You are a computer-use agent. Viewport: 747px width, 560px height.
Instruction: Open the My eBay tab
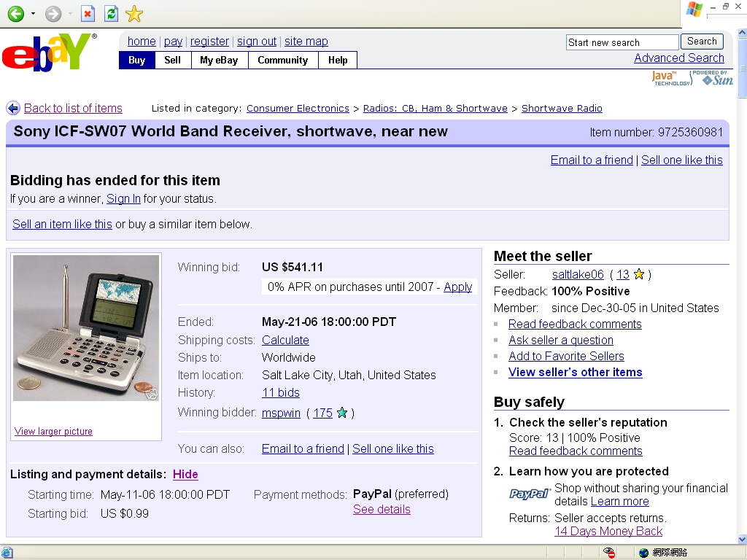click(219, 61)
